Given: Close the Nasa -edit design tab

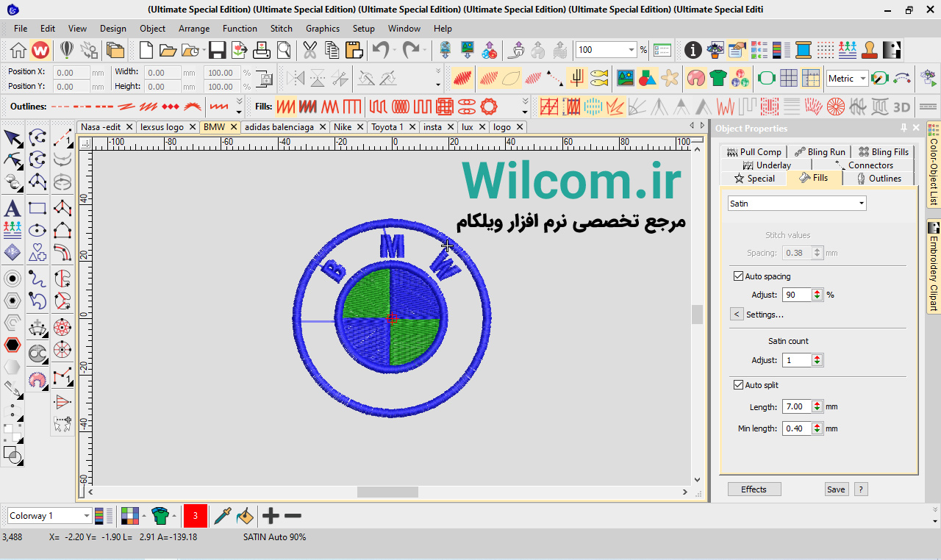Looking at the screenshot, I should pyautogui.click(x=129, y=127).
